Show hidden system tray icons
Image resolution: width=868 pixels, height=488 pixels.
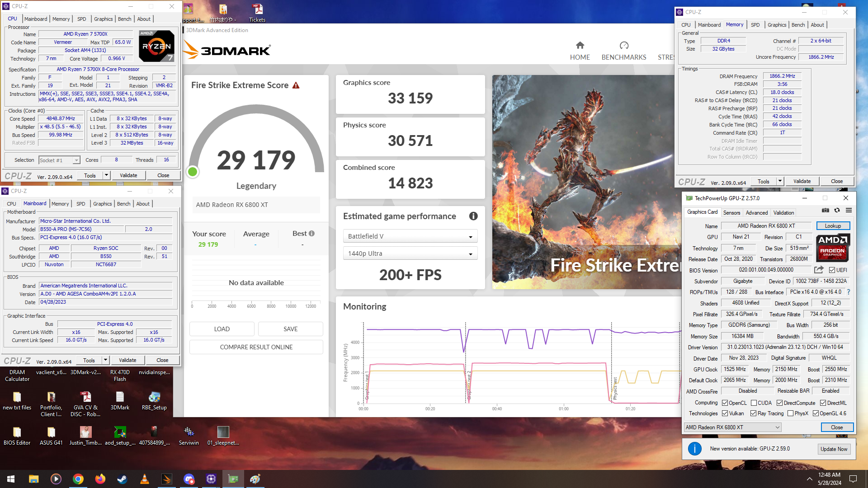(x=809, y=479)
